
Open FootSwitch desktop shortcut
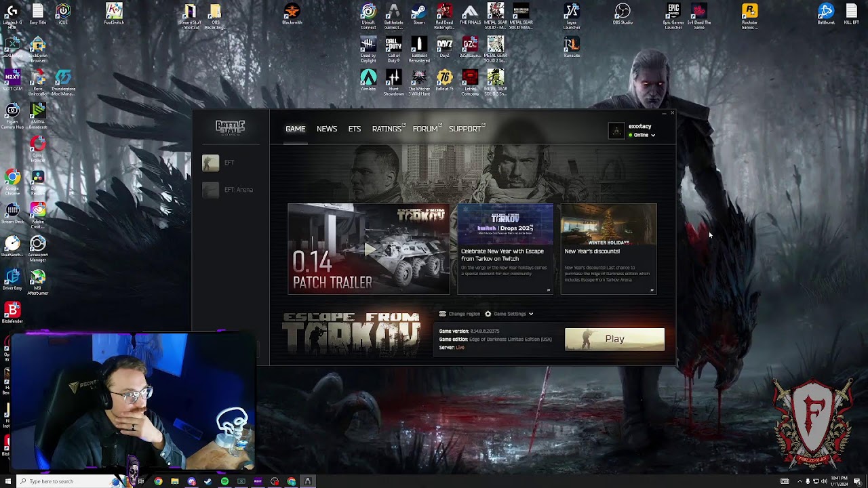(x=114, y=15)
